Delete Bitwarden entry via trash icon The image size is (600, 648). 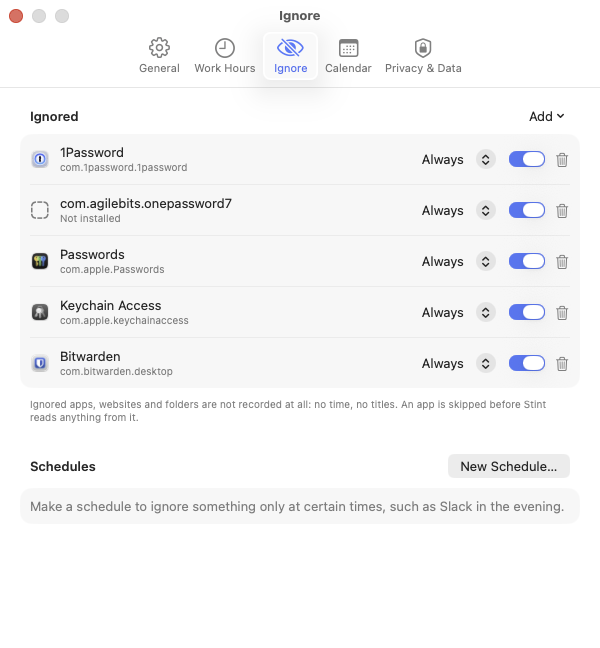point(562,364)
